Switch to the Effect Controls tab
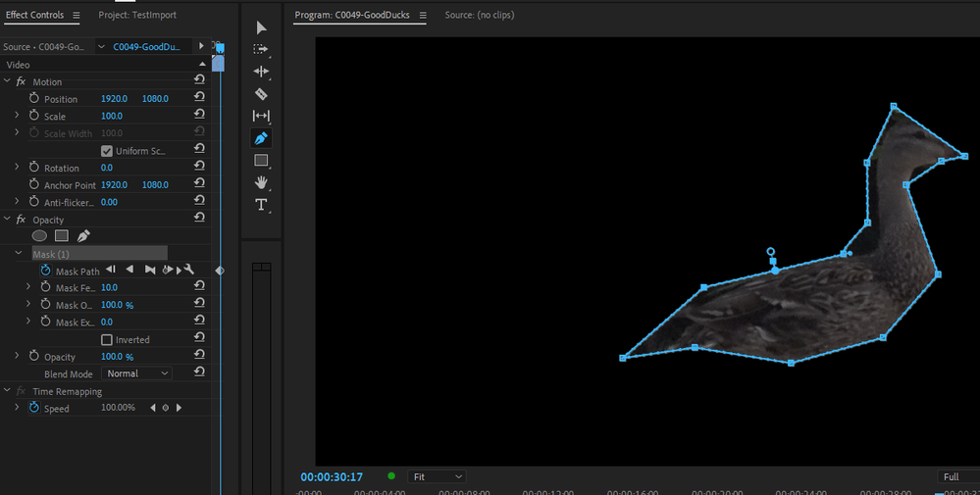980x495 pixels. pyautogui.click(x=34, y=15)
